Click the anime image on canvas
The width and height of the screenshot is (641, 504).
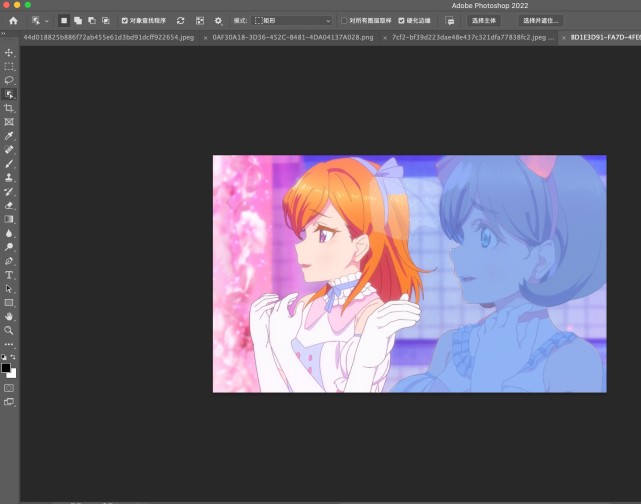click(x=410, y=273)
